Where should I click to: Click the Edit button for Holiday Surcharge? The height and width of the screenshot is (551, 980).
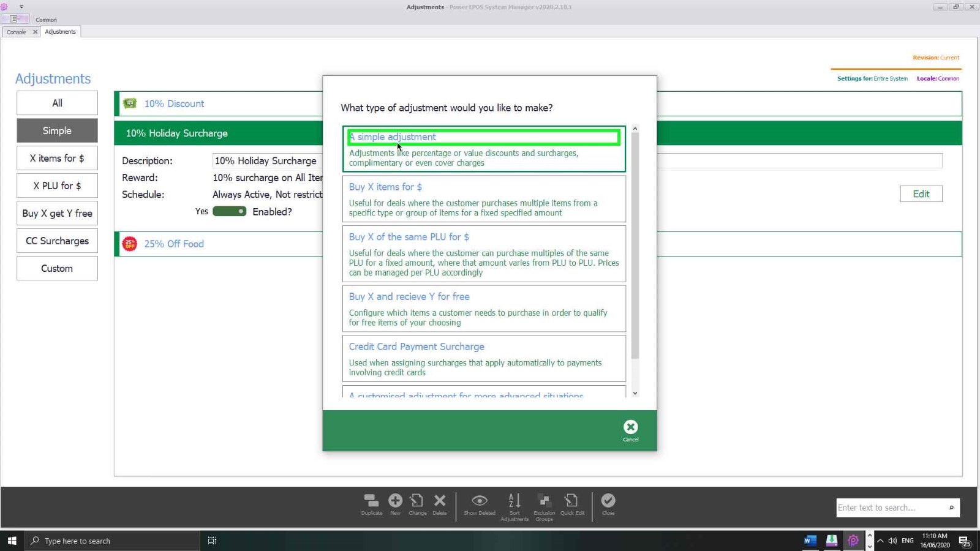(921, 193)
